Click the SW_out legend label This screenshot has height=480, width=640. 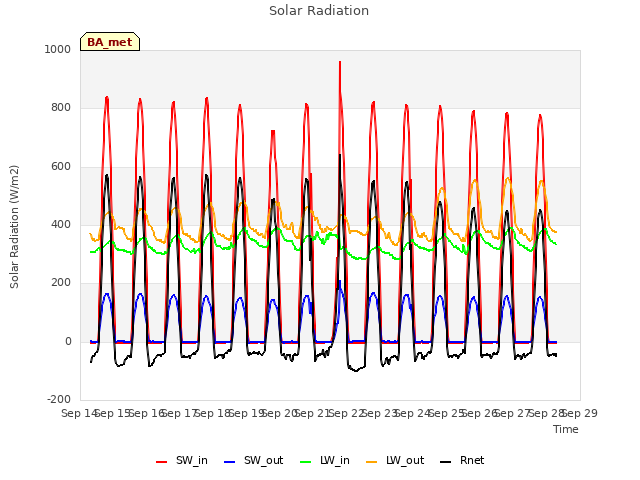263,460
